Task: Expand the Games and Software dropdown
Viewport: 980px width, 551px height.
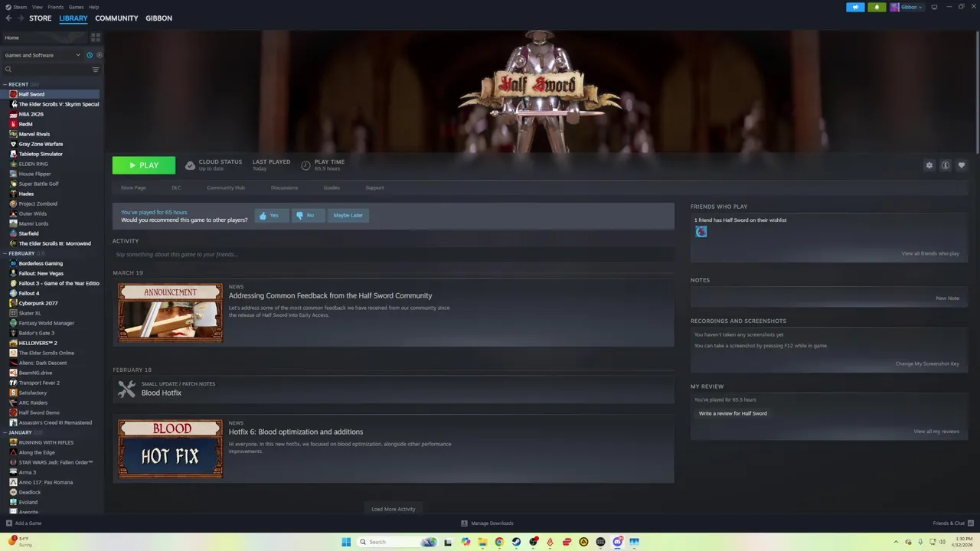Action: 42,55
